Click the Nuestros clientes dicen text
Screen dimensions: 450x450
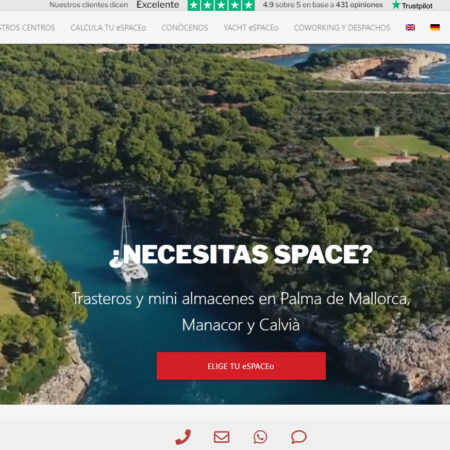coord(89,5)
